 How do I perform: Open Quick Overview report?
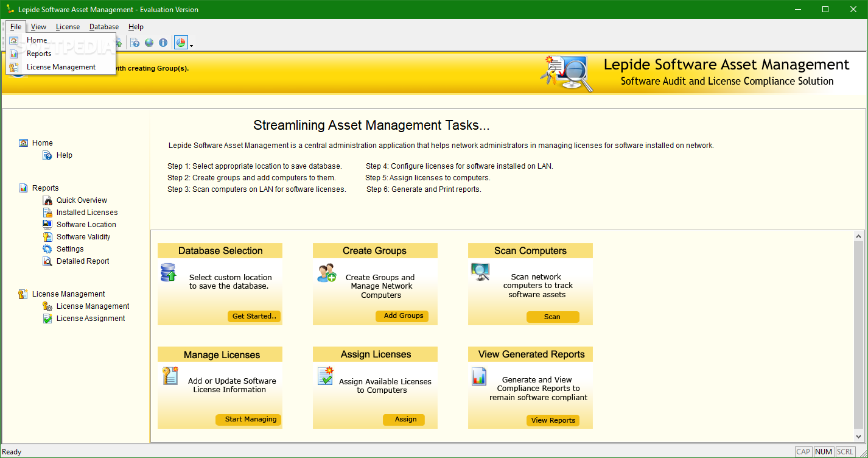(x=82, y=200)
